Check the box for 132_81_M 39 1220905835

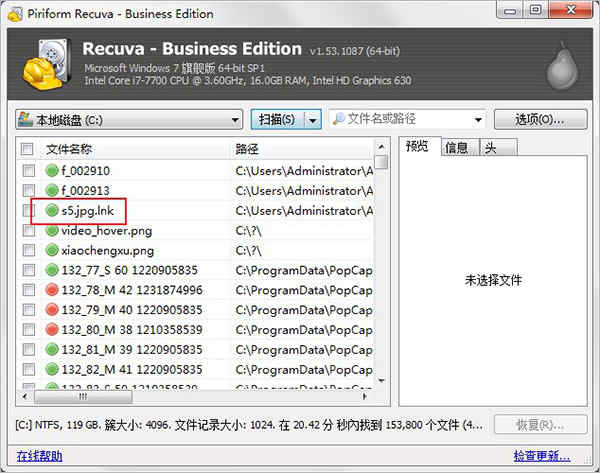click(x=29, y=350)
